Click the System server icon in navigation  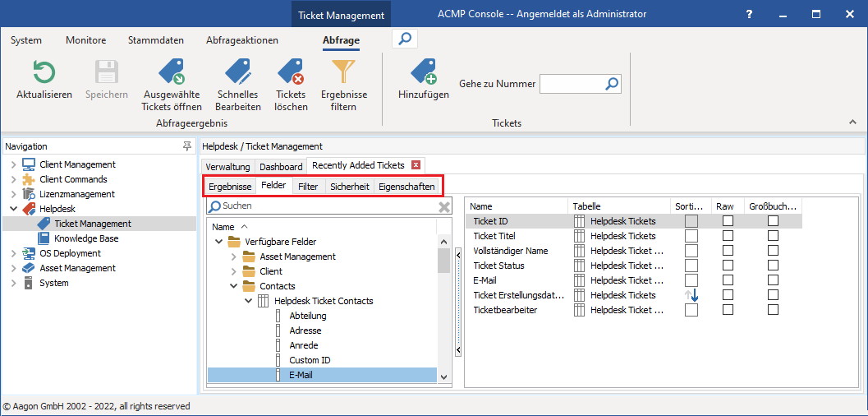coord(28,283)
